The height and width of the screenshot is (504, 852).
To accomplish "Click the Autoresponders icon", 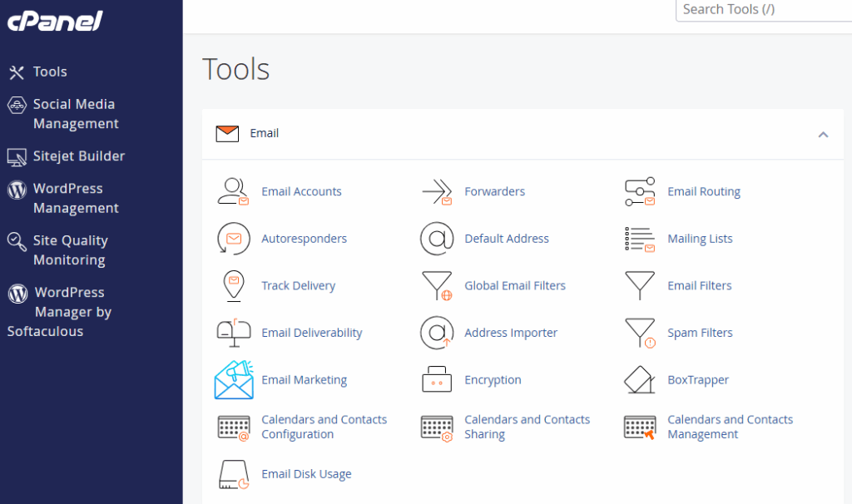I will tap(234, 239).
